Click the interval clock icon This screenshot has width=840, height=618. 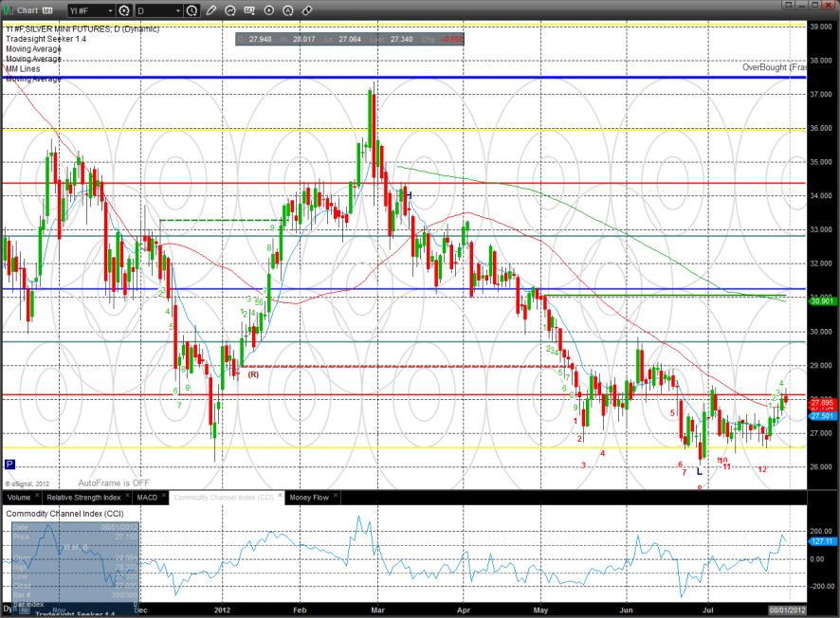[x=192, y=11]
